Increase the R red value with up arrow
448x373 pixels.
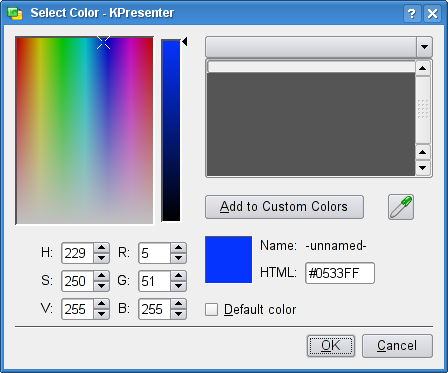(x=178, y=248)
